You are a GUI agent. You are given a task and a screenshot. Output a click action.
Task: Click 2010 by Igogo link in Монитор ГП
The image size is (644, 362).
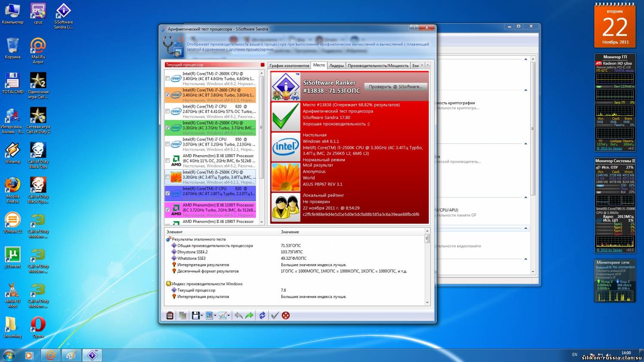point(609,149)
